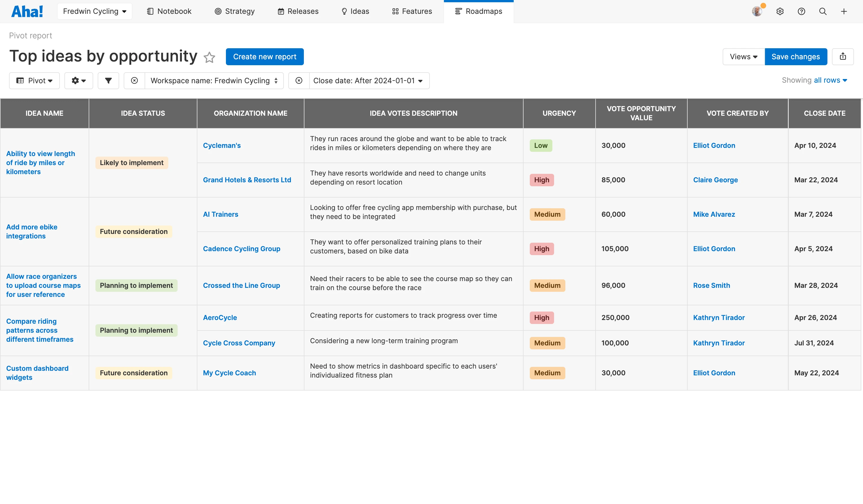
Task: Remove the Workspace name filter
Action: pyautogui.click(x=134, y=81)
